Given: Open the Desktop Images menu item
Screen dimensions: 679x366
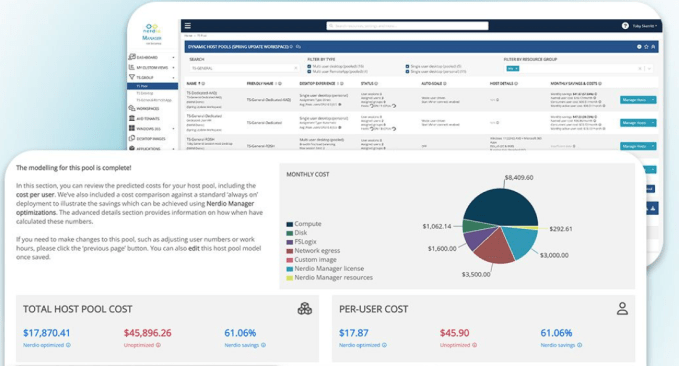Looking at the screenshot, I should 151,139.
